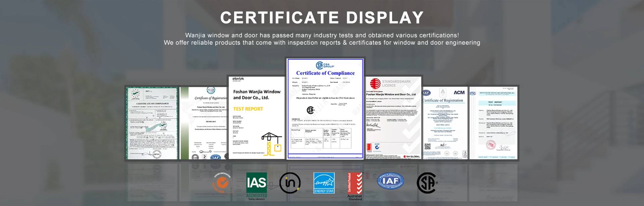644x206 pixels.
Task: Click the red StandardsMark logo on licence
Action: pos(375,83)
